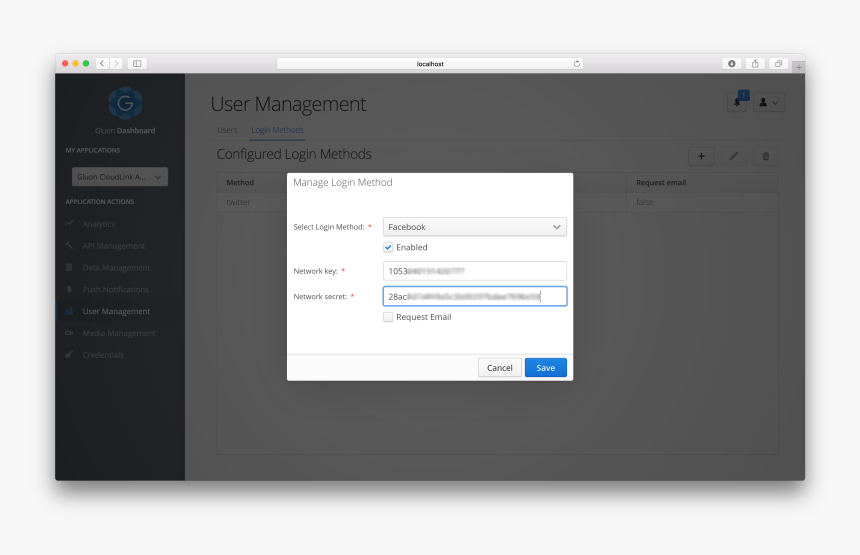Click the Gluon Dashboard logo

pos(125,103)
